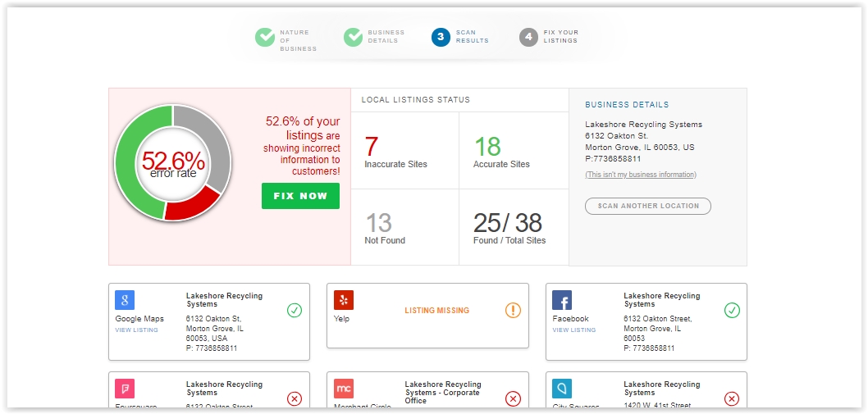
Task: Open View Listing link under Google Maps
Action: 137,330
